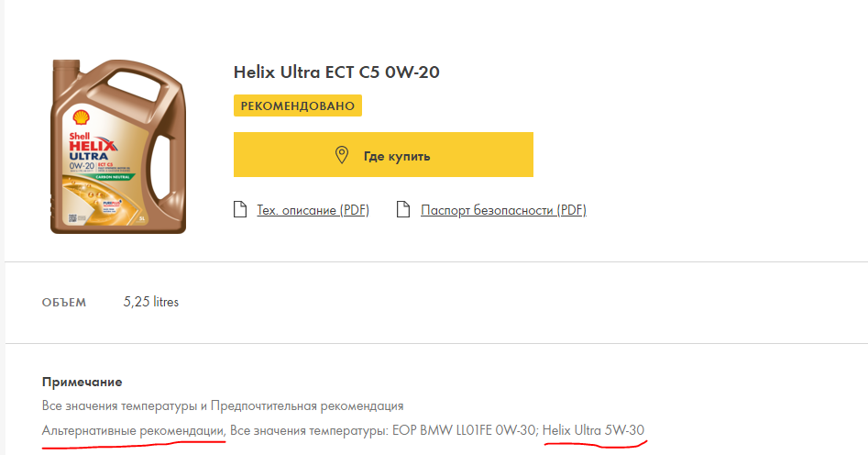Click the РЕКОМЕНДОВАНО badge
The image size is (868, 455).
(x=298, y=105)
